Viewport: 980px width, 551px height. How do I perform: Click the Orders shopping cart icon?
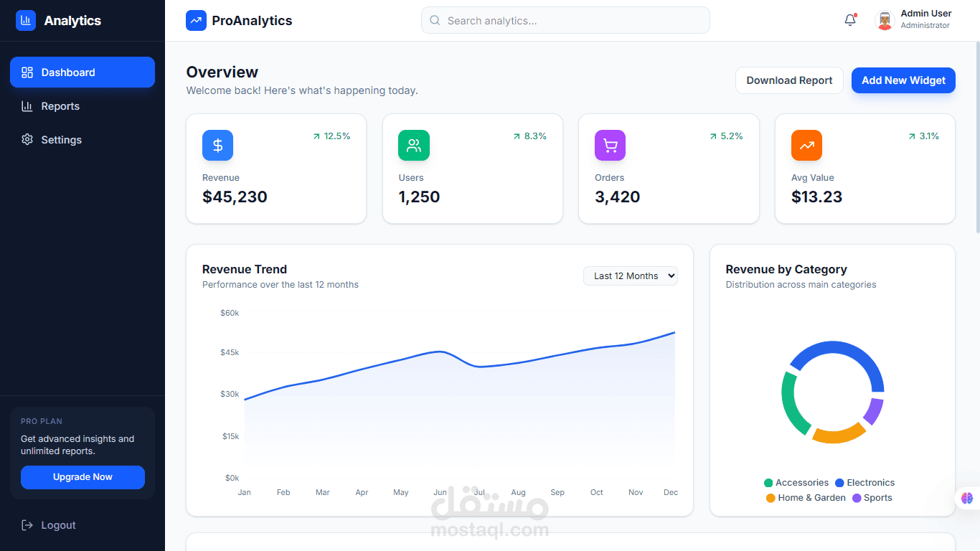(610, 145)
